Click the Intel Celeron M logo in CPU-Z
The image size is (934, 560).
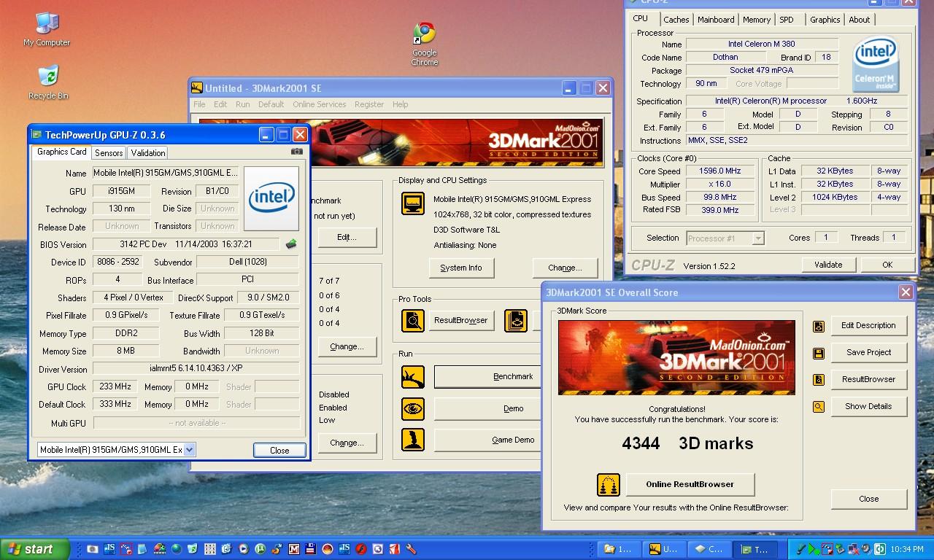pyautogui.click(x=876, y=64)
